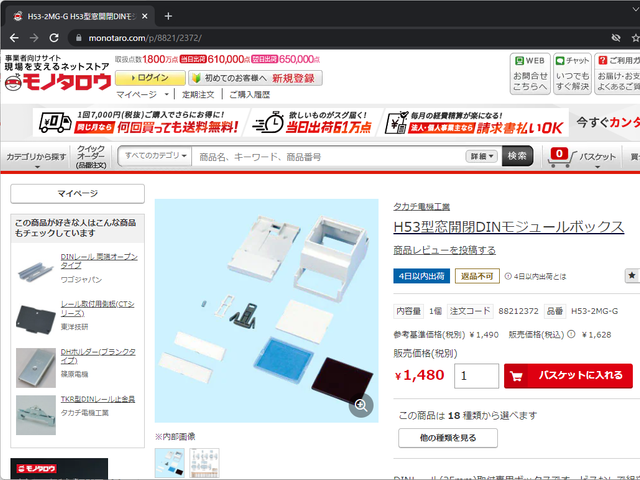Viewport: 640px width, 480px height.
Task: Click the MonotaRO logo
Action: tap(58, 82)
